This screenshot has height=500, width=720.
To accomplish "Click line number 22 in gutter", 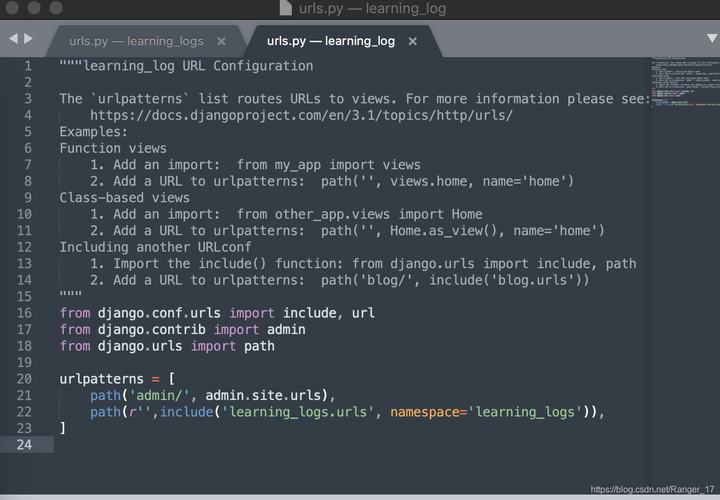I will pyautogui.click(x=24, y=411).
